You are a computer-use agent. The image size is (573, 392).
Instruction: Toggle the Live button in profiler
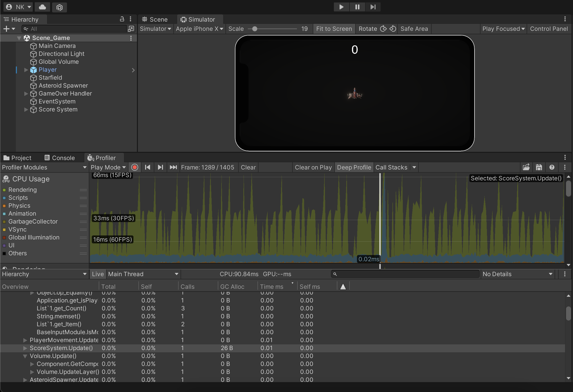[98, 274]
